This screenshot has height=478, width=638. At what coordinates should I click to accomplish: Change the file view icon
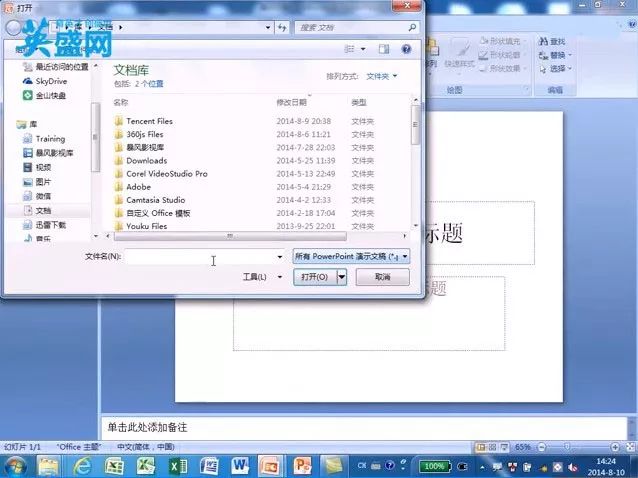click(x=349, y=49)
